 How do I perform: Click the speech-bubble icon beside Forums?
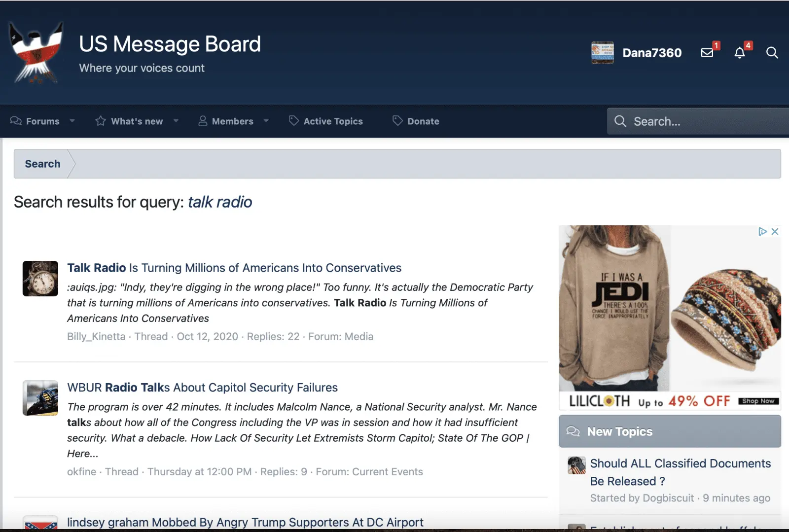click(x=15, y=121)
